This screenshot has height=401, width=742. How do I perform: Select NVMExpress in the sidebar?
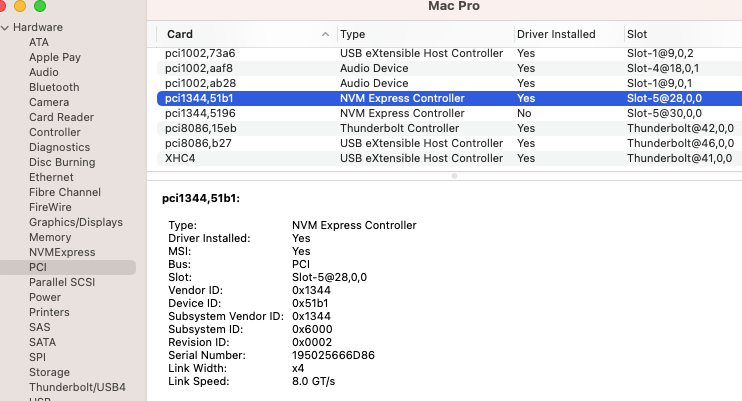62,252
